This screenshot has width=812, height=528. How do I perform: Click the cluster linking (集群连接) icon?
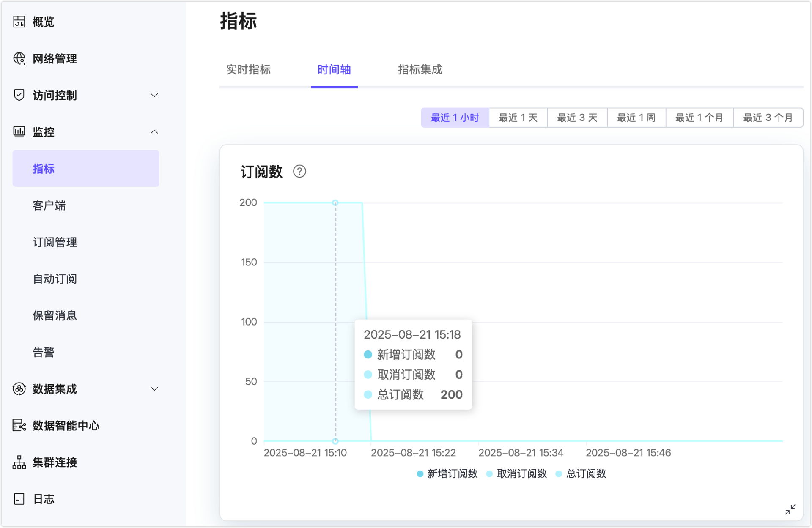pyautogui.click(x=19, y=462)
